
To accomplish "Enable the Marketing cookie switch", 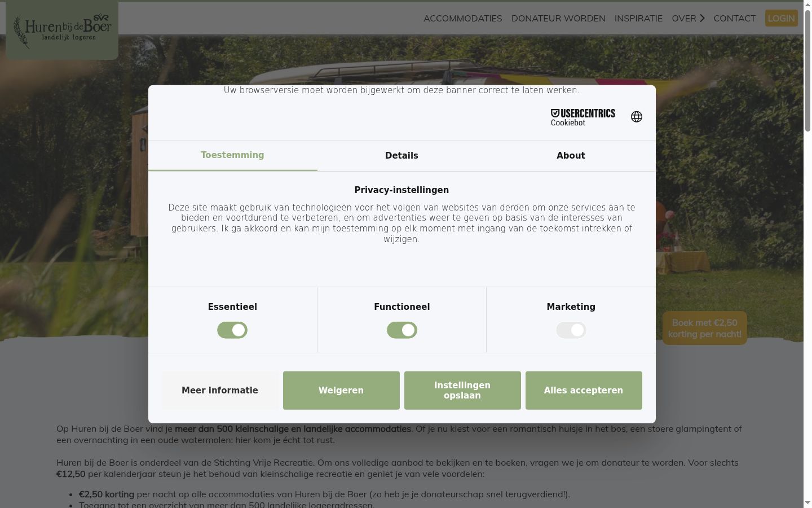I will click(571, 330).
